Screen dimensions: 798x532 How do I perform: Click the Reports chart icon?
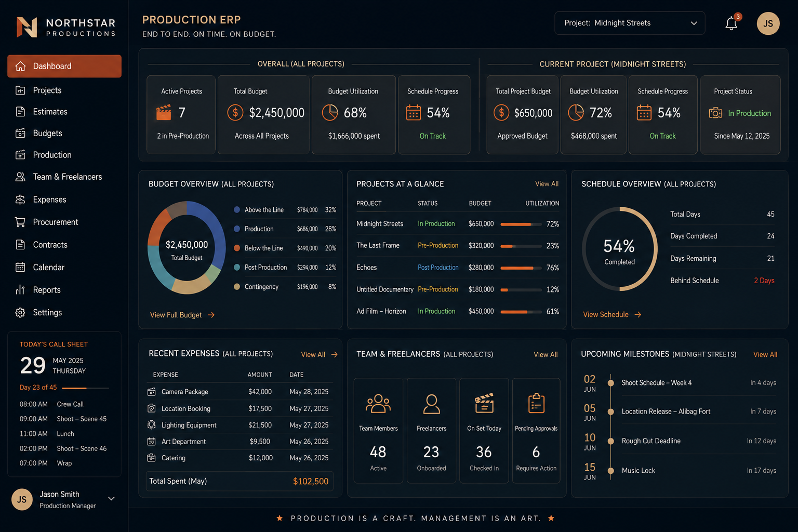(x=20, y=290)
